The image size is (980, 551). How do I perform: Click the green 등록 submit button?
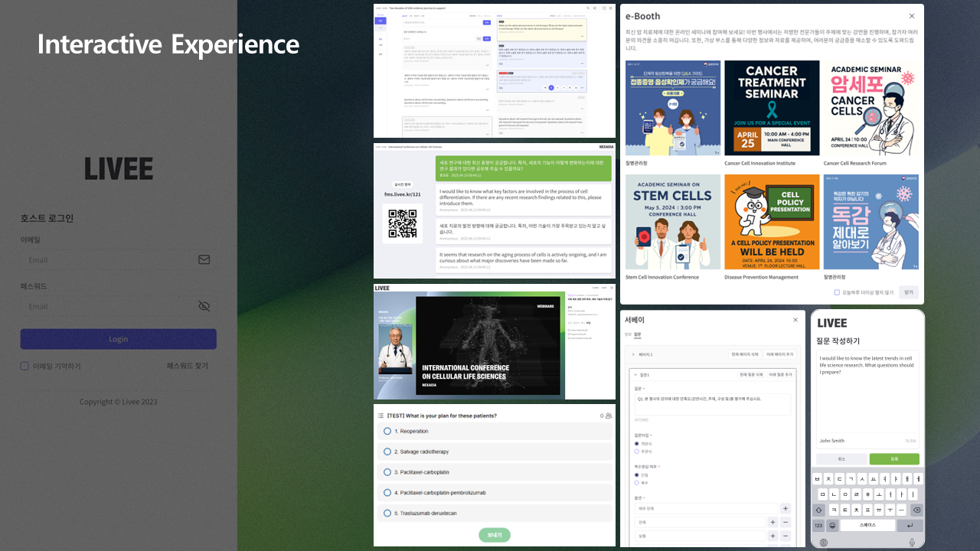(894, 459)
